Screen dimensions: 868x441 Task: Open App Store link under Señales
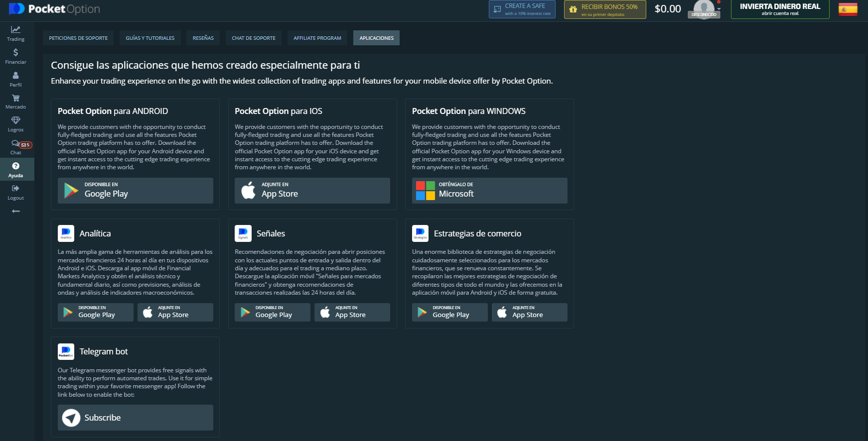[x=352, y=312]
